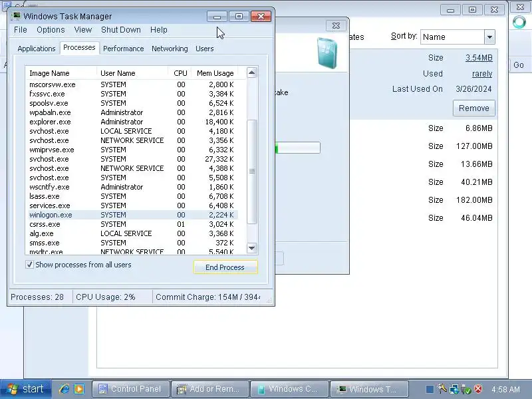This screenshot has width=532, height=399.
Task: Open the Start menu
Action: [x=26, y=389]
